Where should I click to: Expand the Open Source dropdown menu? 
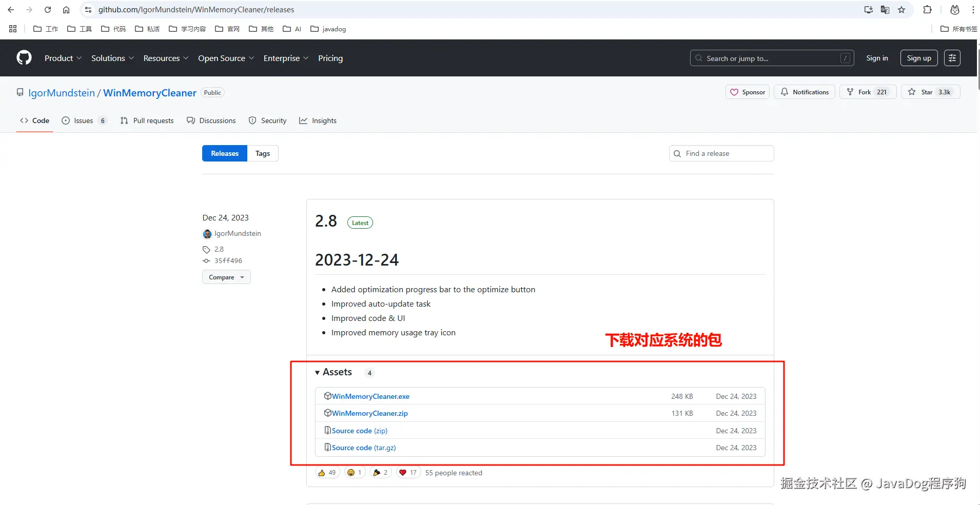pos(226,58)
